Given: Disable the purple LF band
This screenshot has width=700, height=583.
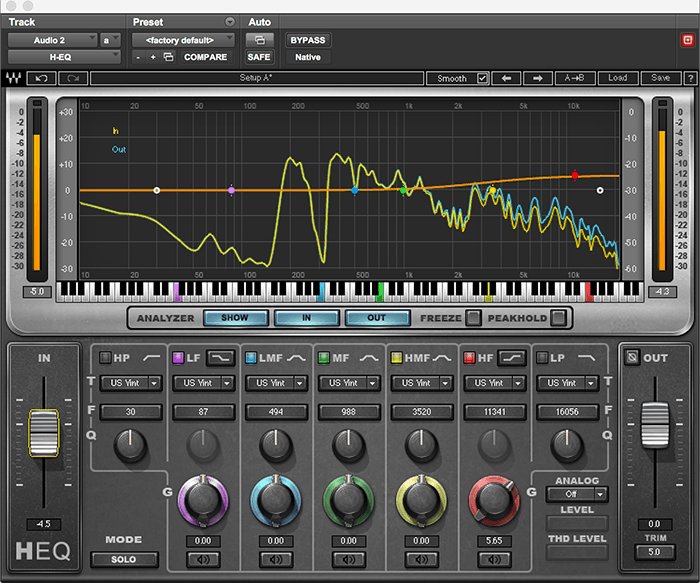Looking at the screenshot, I should coord(178,358).
